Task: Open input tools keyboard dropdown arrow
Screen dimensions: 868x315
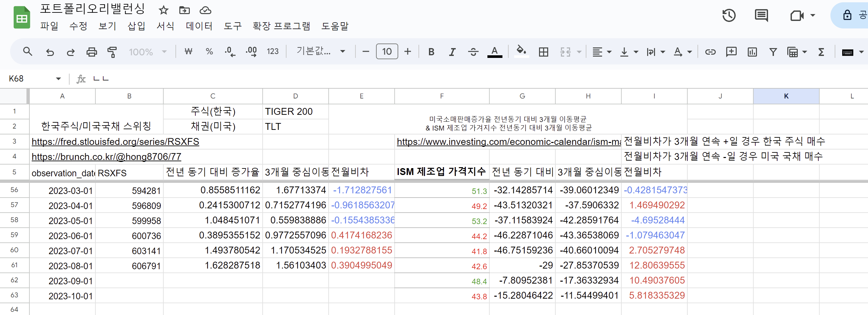Action: [x=861, y=52]
